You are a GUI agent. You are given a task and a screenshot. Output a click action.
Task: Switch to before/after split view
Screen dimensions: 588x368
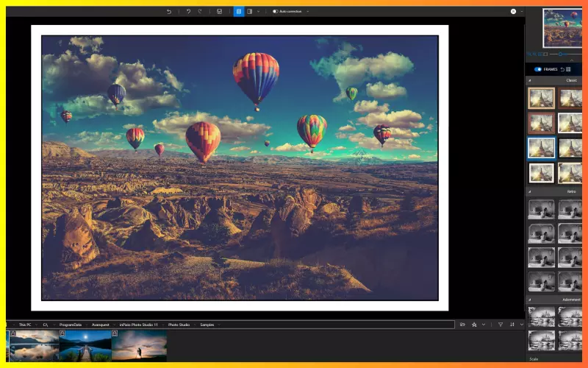[250, 12]
